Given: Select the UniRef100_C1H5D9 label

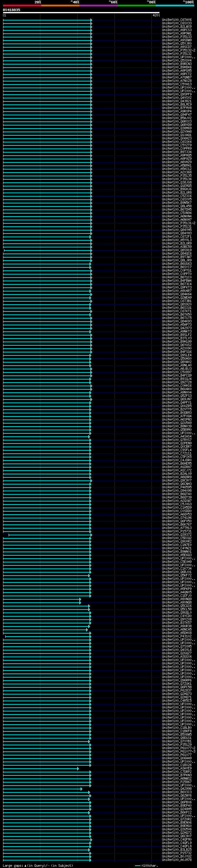Looking at the screenshot, I should point(177,507).
